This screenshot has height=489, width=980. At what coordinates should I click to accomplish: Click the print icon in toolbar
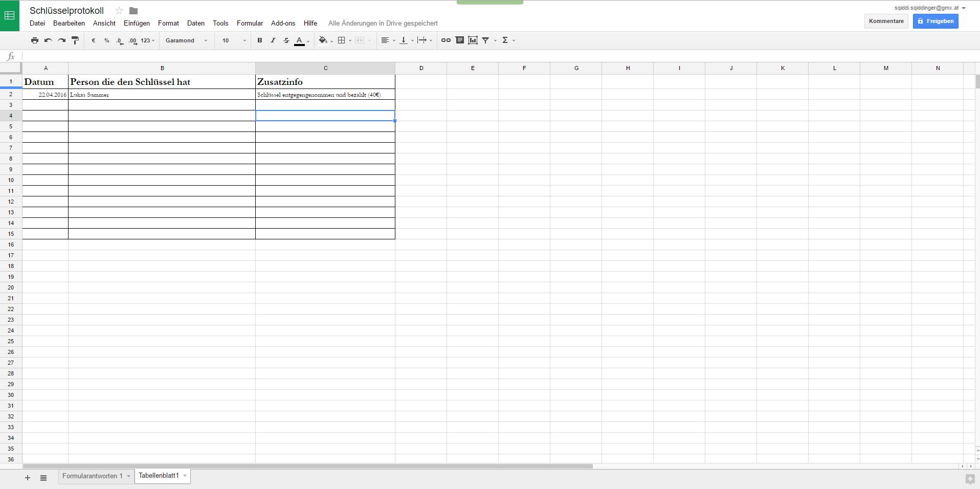35,40
